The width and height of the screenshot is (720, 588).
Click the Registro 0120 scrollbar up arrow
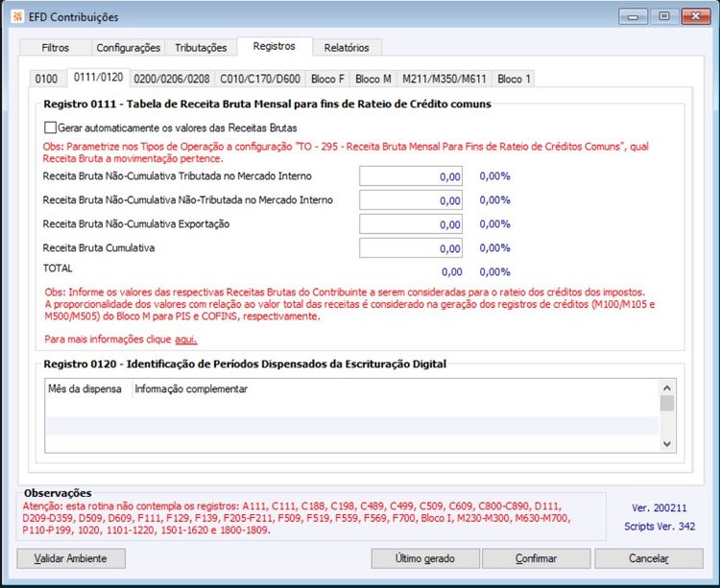(x=667, y=388)
